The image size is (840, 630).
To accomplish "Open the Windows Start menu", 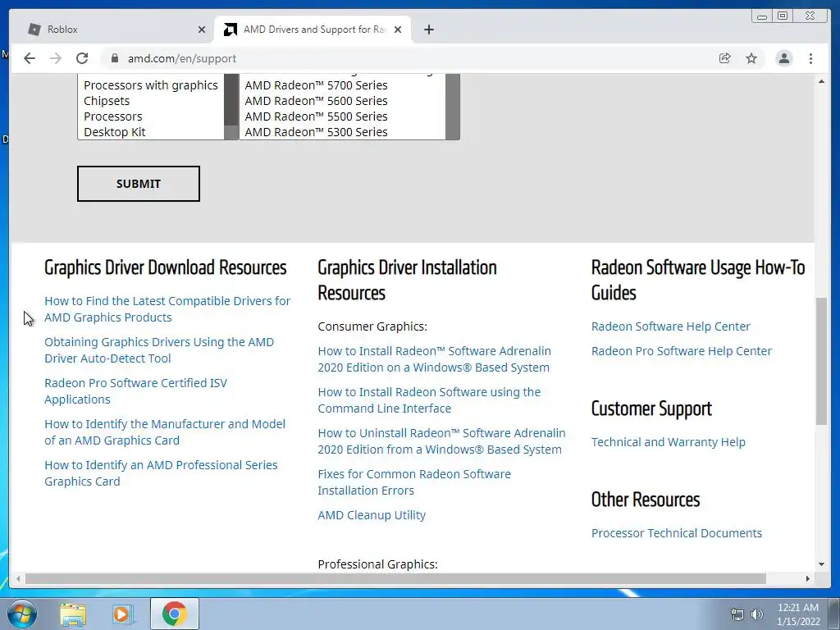I will [x=22, y=614].
